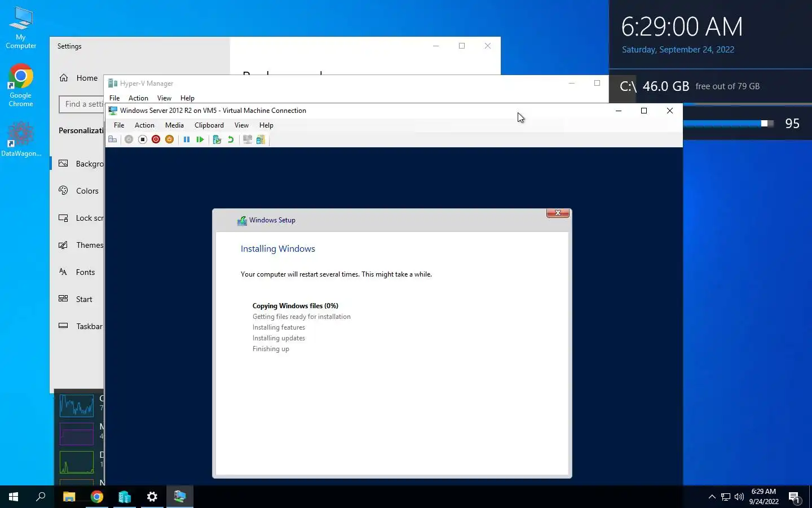Open My Computer desktop icon

21,28
